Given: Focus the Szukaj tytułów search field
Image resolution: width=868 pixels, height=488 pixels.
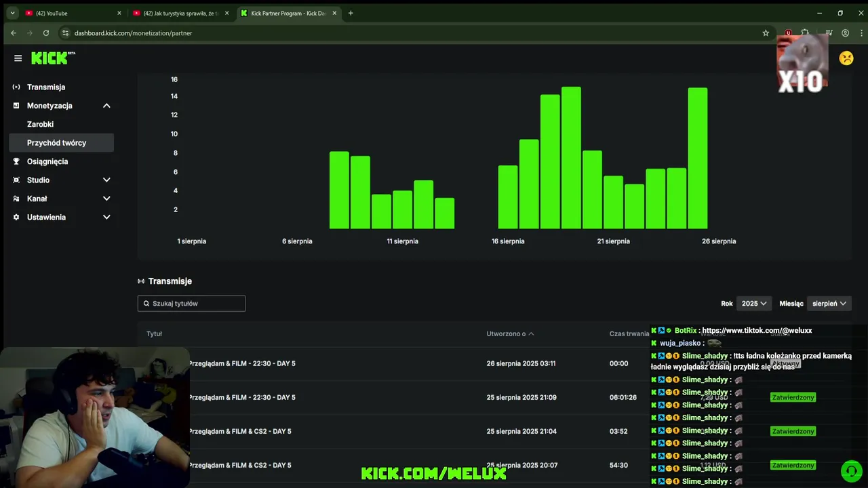Looking at the screenshot, I should [191, 304].
